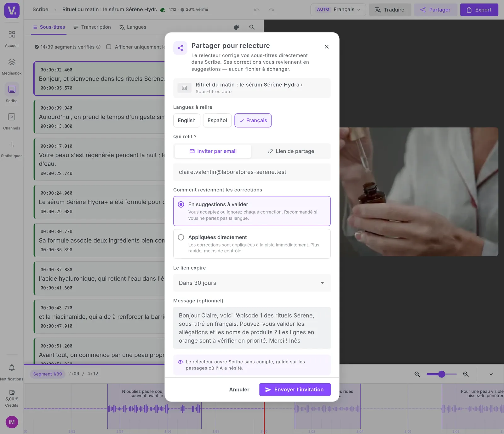The image size is (504, 434).
Task: Click the Pour une peau visible timeline clip
Action: (x=473, y=406)
